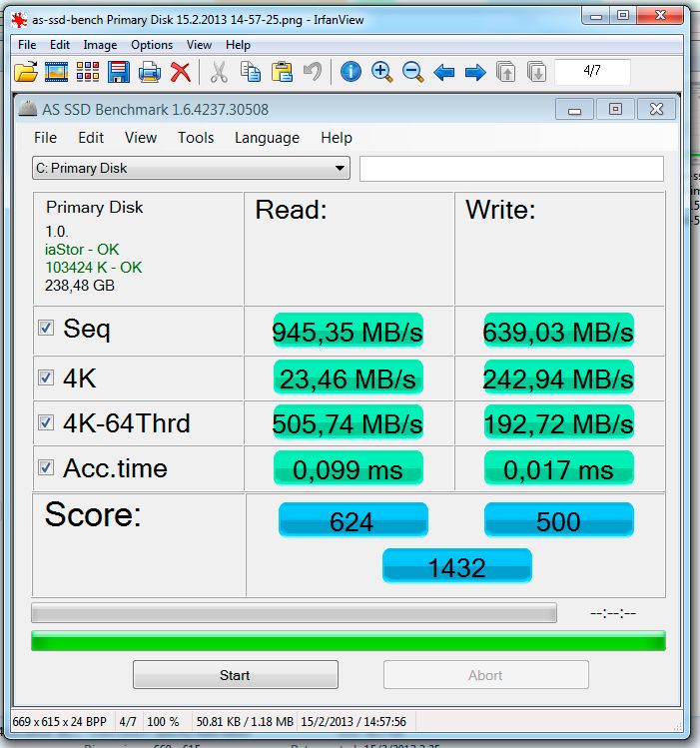Screen dimensions: 700x748
Task: Click the empty text field beside drive dropdown
Action: click(511, 169)
